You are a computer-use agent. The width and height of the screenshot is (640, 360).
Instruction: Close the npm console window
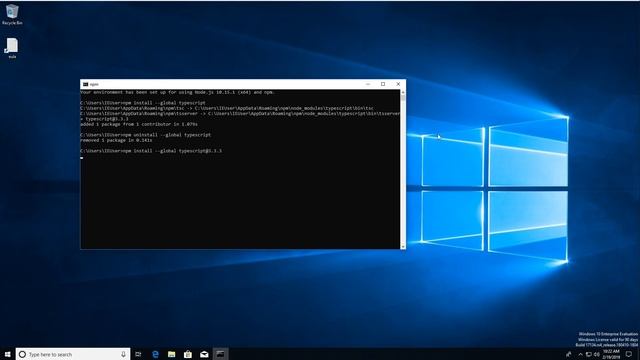[x=398, y=84]
